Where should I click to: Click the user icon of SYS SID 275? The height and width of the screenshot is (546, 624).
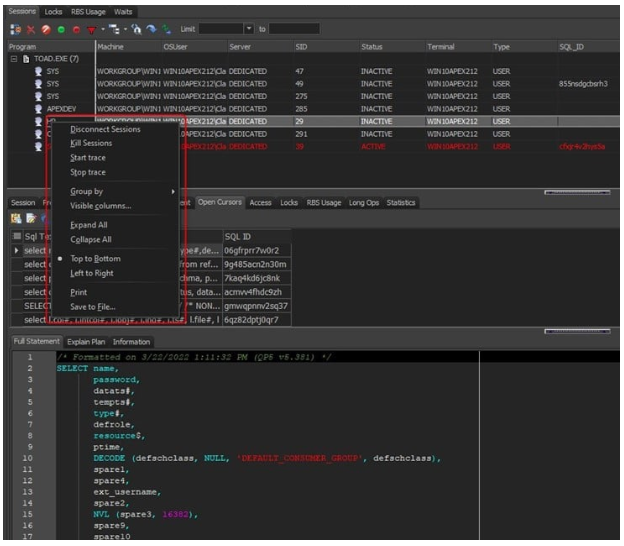(x=38, y=96)
